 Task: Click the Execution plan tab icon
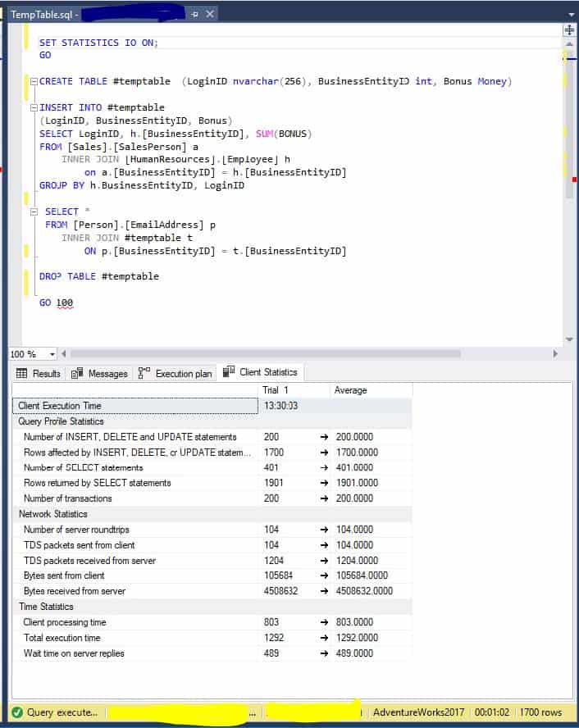(x=144, y=373)
